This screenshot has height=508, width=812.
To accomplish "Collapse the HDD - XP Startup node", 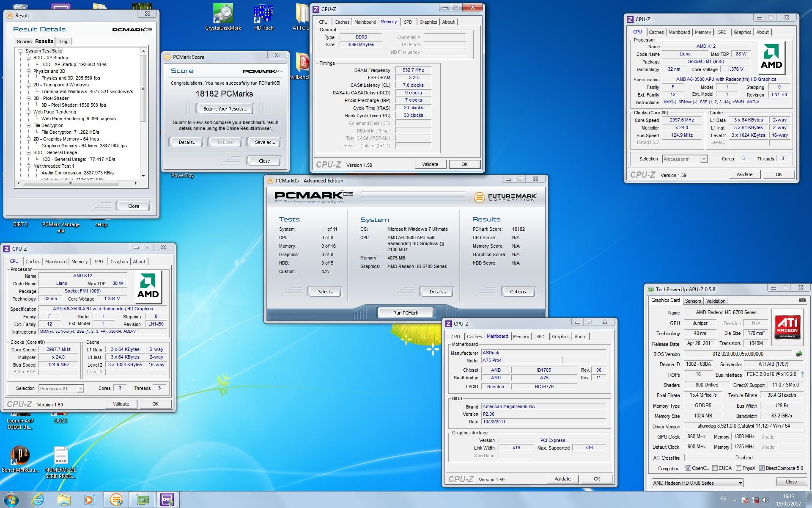I will pyautogui.click(x=28, y=58).
